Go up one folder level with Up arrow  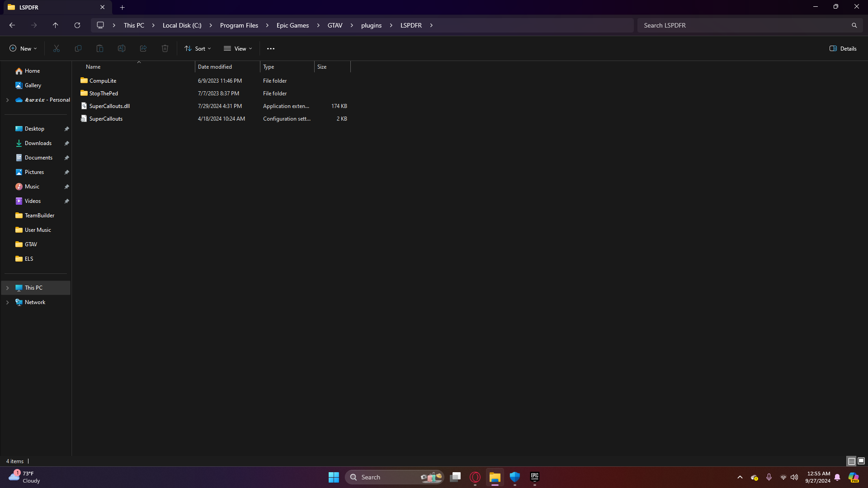[56, 25]
